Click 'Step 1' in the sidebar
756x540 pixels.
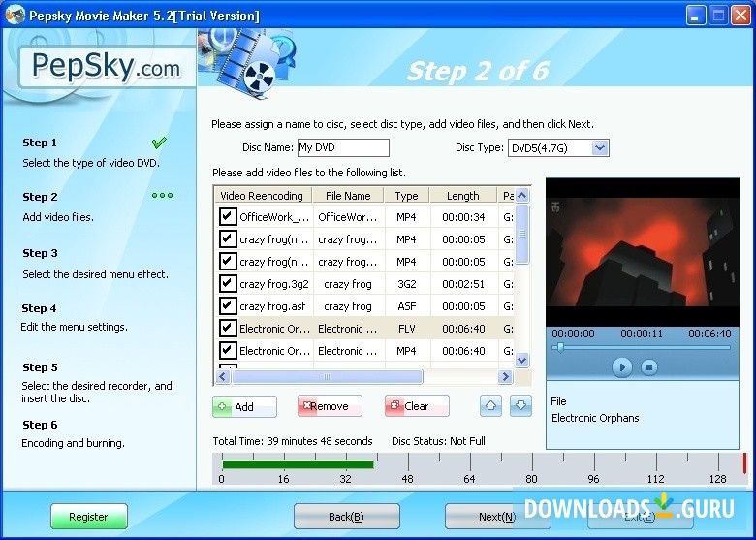(40, 143)
